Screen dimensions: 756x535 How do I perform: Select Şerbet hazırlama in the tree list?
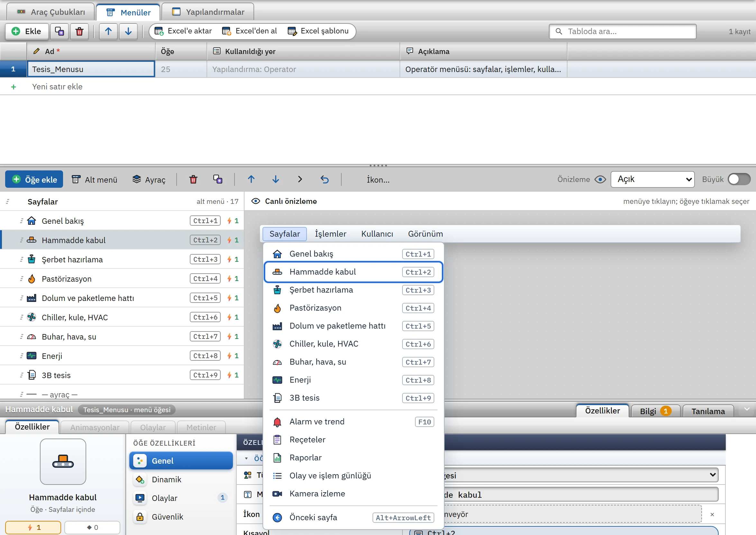coord(122,259)
